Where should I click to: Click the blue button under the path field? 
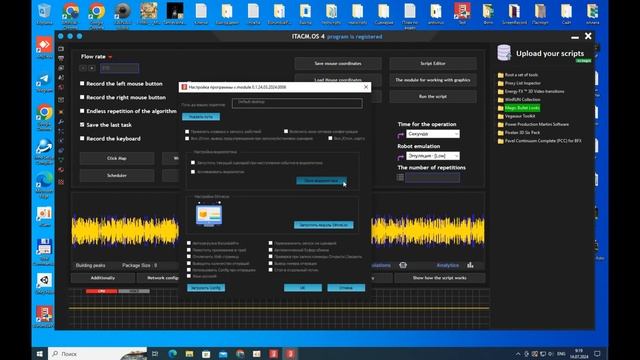pos(201,117)
